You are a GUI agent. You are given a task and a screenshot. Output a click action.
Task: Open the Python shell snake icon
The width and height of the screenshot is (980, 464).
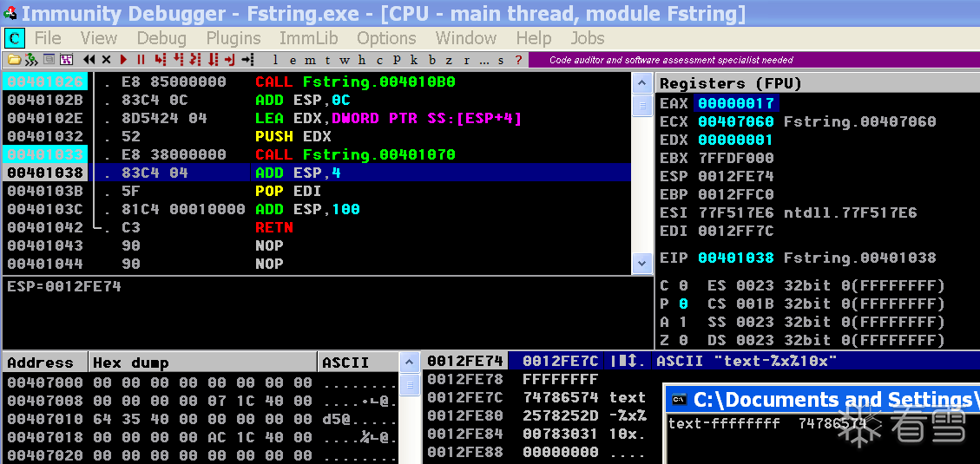pos(31,60)
